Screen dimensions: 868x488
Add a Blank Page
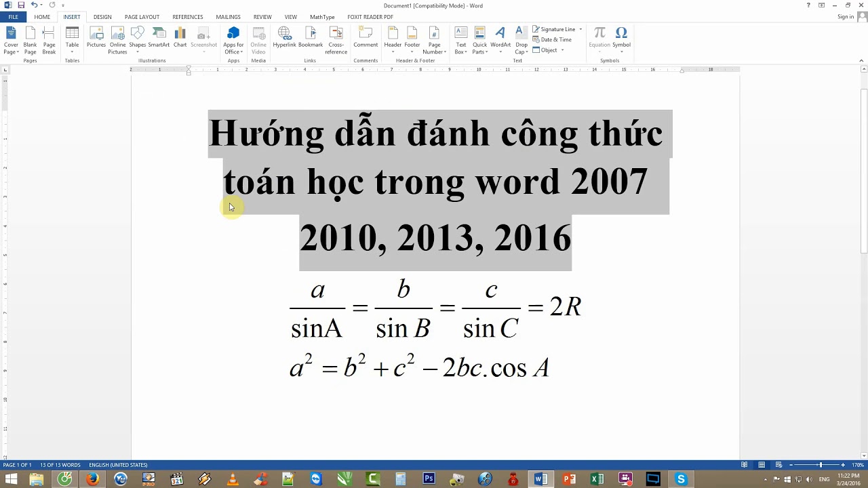[x=30, y=41]
